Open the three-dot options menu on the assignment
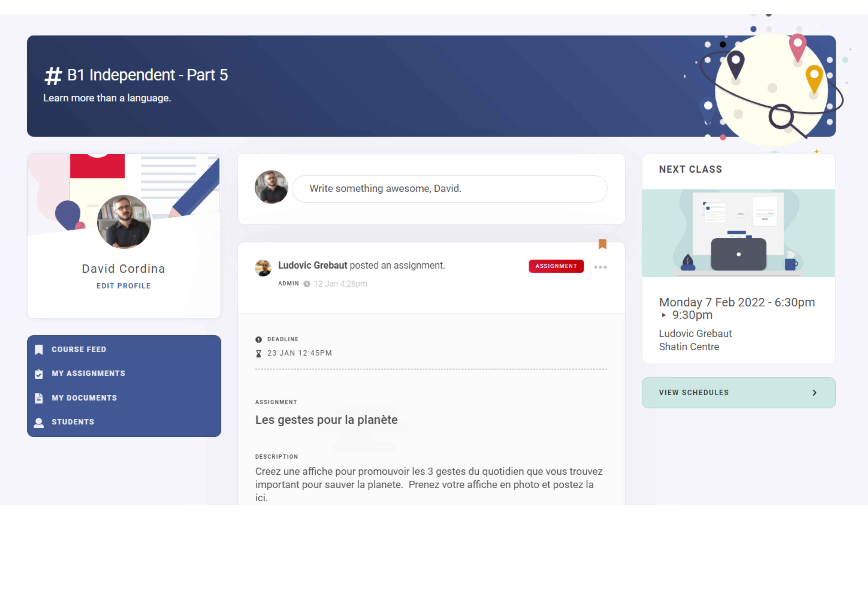This screenshot has width=868, height=603. coord(600,267)
